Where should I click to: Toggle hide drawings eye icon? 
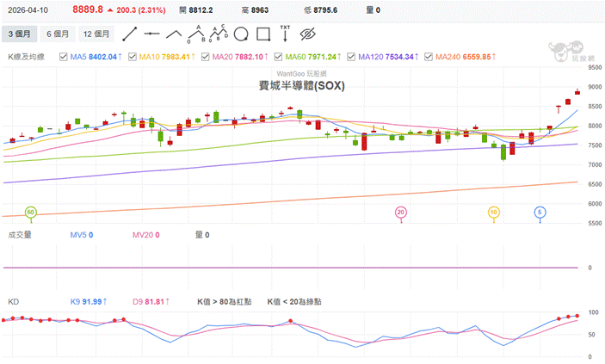pos(308,34)
